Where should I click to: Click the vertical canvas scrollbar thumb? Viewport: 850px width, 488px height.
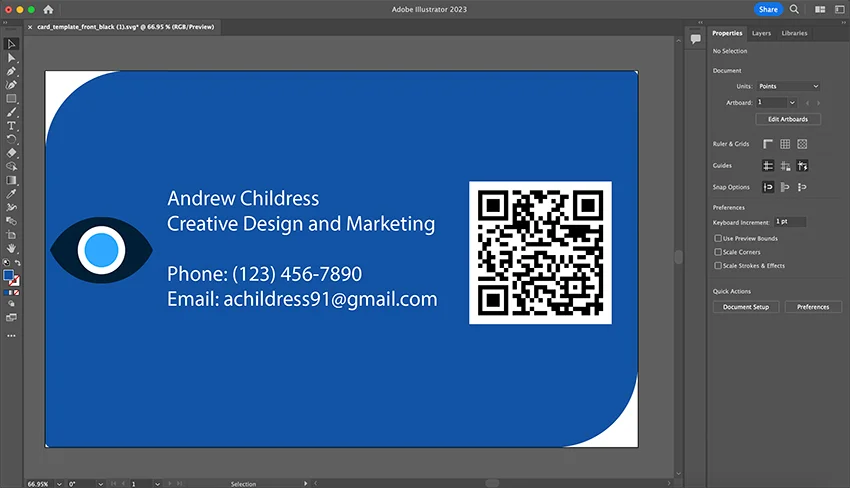coord(678,256)
